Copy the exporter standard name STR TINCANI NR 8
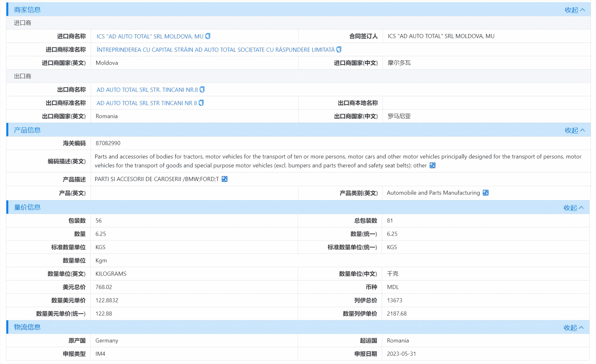 pyautogui.click(x=200, y=103)
